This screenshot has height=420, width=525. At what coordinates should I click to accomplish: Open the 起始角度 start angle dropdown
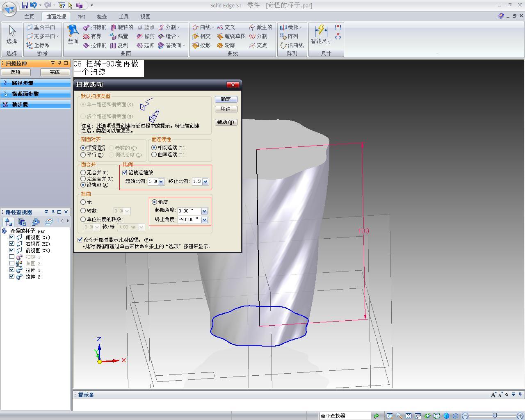(x=204, y=211)
